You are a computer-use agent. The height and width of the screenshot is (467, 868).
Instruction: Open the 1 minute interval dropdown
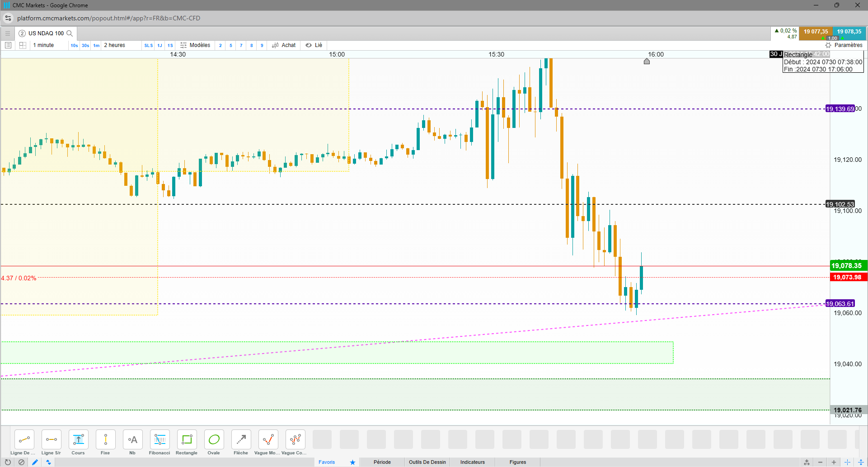[x=44, y=45]
